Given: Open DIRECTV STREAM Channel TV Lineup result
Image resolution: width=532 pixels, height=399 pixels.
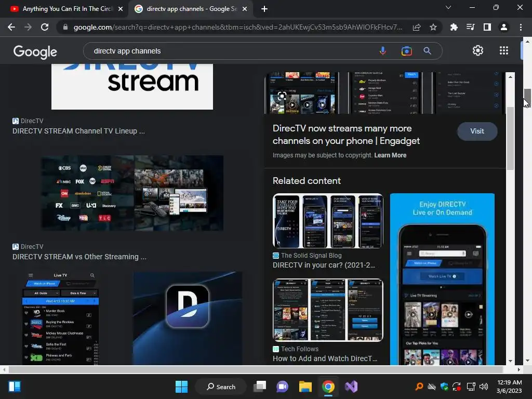Looking at the screenshot, I should point(79,131).
